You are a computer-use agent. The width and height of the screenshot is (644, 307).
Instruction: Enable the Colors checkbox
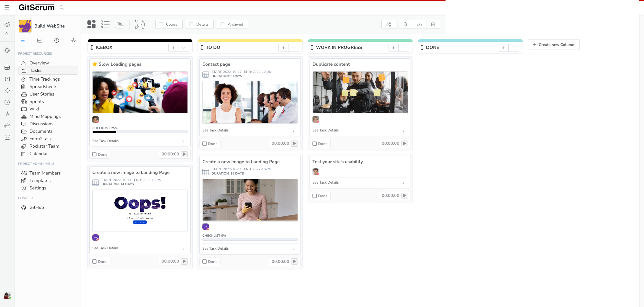coord(161,24)
